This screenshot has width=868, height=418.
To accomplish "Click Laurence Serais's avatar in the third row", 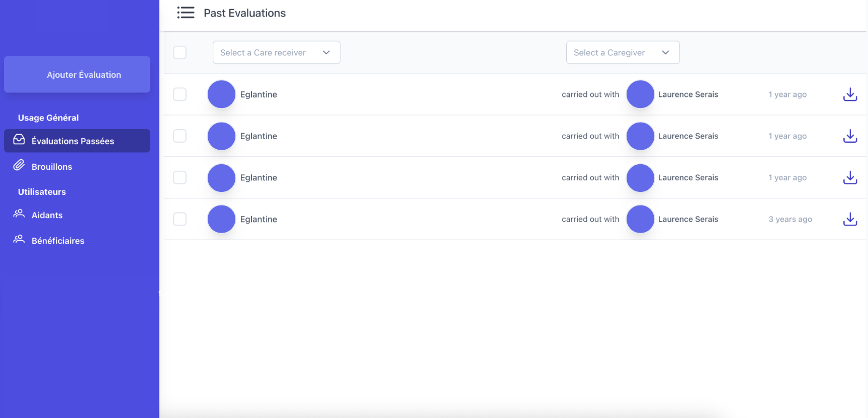I will click(x=640, y=178).
